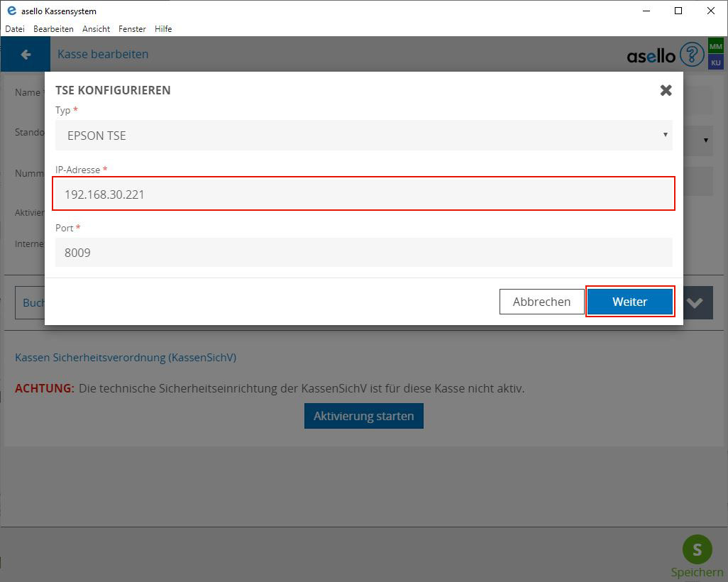Open the asello help question mark icon

pyautogui.click(x=691, y=55)
